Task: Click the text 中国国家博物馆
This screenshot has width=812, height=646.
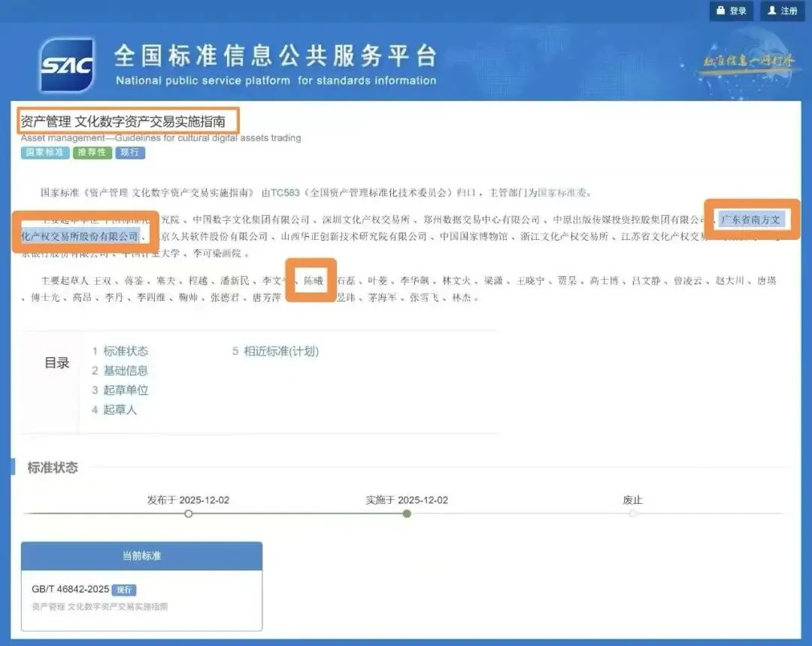Action: click(x=474, y=237)
